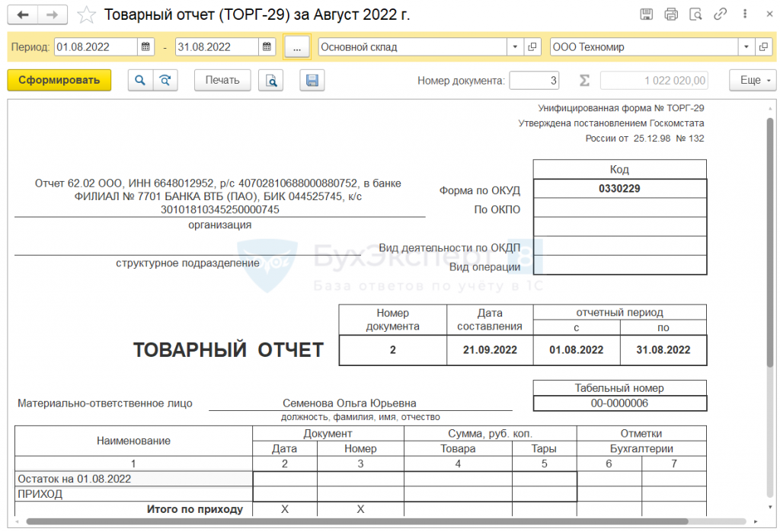This screenshot has height=532, width=780.
Task: Close the report with the X icon
Action: pyautogui.click(x=769, y=14)
